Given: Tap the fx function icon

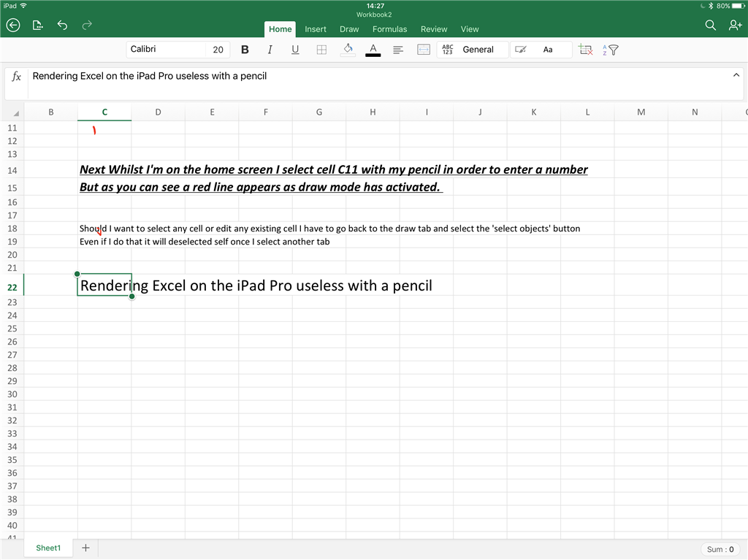Looking at the screenshot, I should [17, 77].
